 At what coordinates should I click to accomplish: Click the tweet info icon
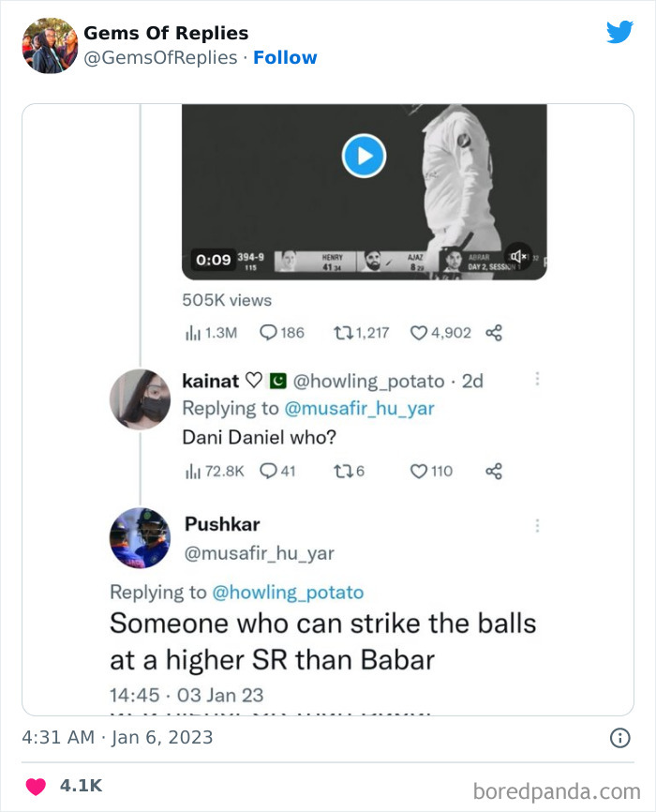pyautogui.click(x=619, y=738)
